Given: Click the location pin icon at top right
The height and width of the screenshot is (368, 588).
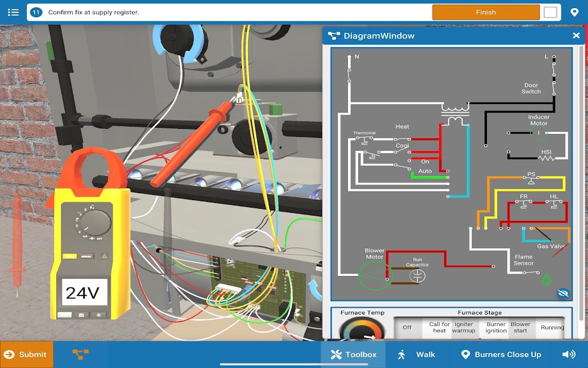Looking at the screenshot, I should [574, 13].
